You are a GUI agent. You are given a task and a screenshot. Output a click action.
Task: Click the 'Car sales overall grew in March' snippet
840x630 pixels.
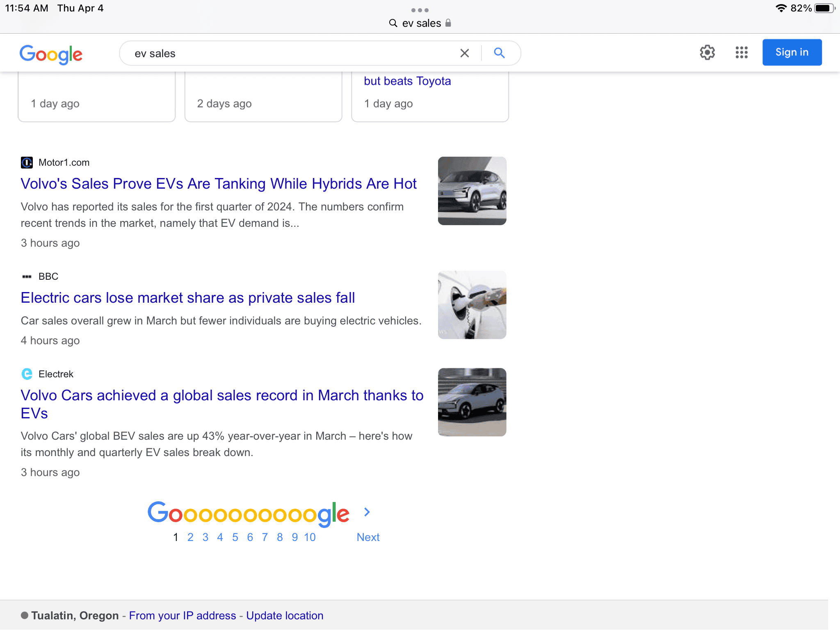click(221, 321)
